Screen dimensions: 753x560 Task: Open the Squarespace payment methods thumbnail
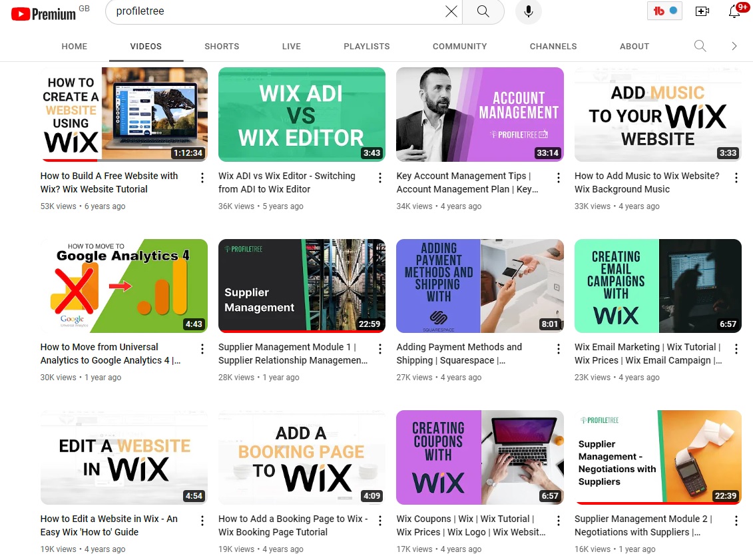click(x=480, y=286)
